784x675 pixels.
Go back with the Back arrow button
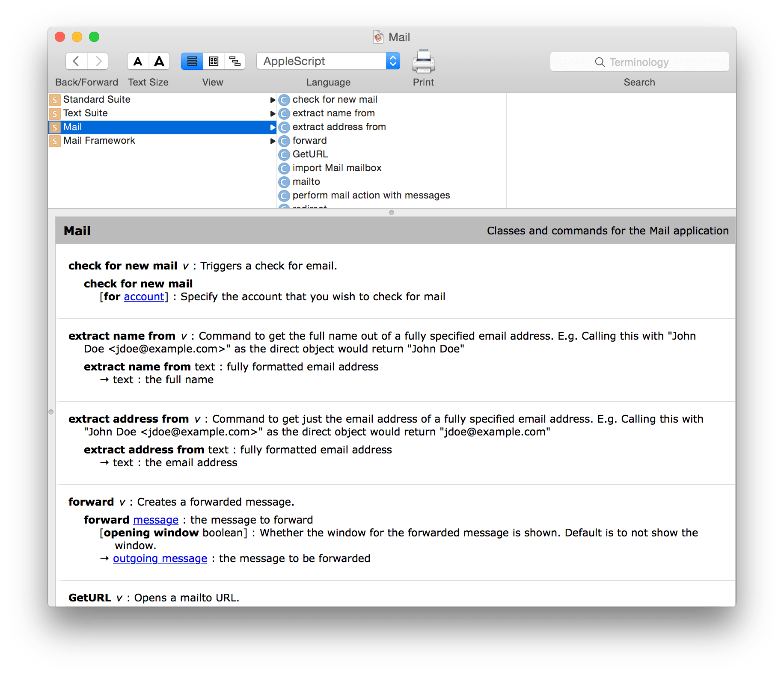[x=76, y=61]
